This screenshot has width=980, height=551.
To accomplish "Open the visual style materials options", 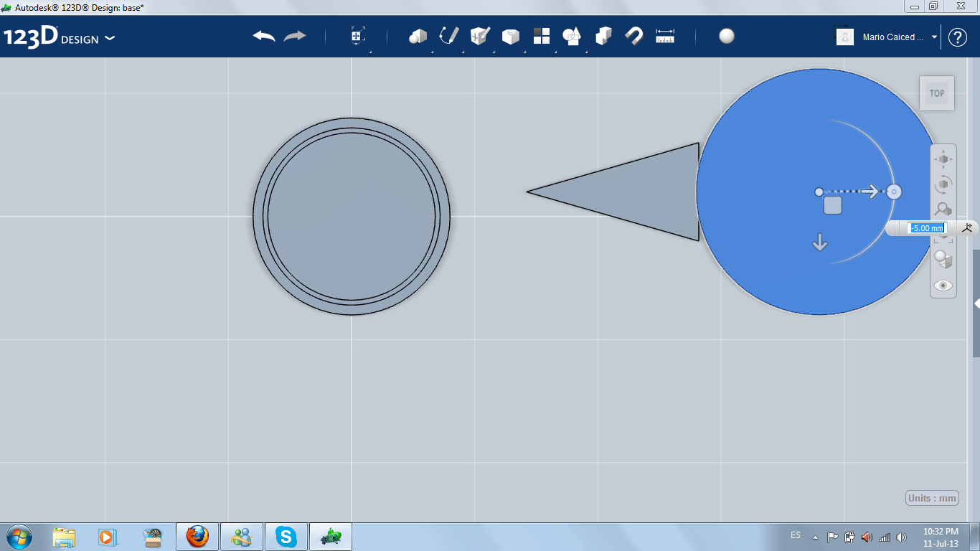I will point(943,259).
